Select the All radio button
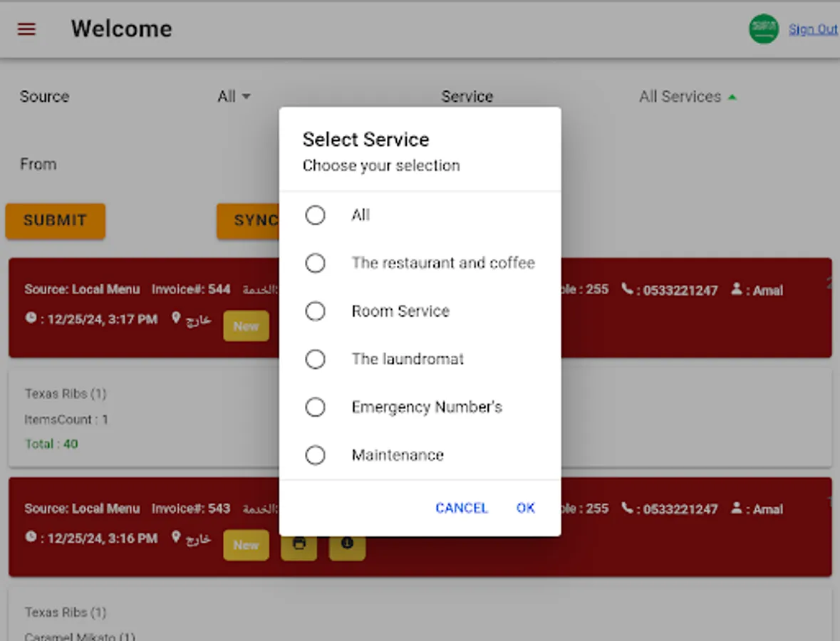Screen dimensions: 840x641 316,215
